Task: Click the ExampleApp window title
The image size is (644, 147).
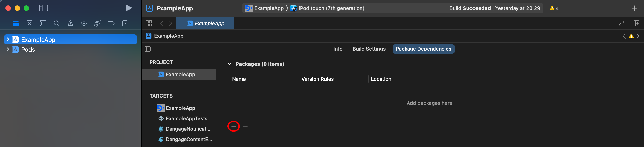Action: point(175,8)
